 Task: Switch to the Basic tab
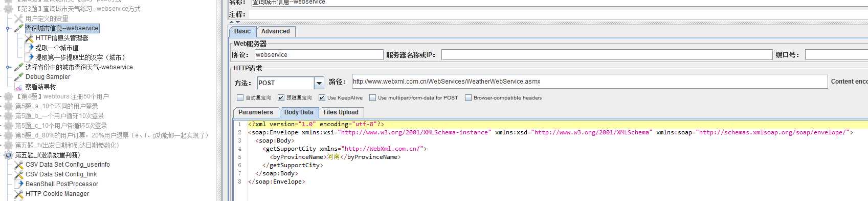click(x=242, y=31)
